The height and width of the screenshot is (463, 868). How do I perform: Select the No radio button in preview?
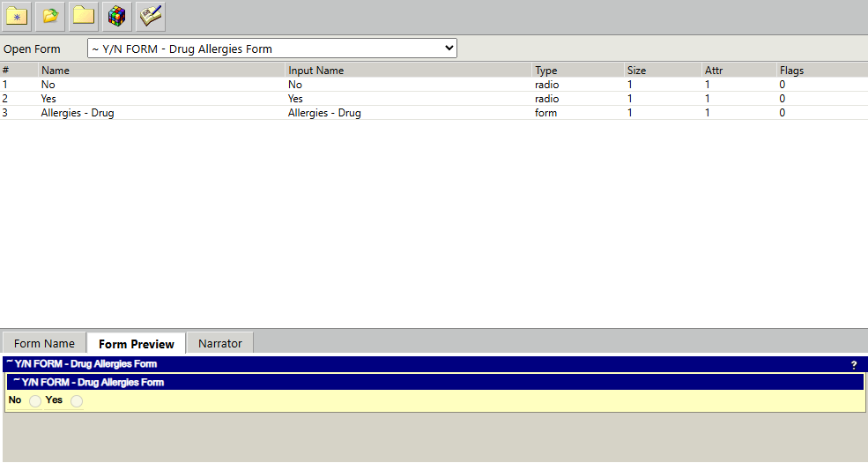click(x=35, y=401)
